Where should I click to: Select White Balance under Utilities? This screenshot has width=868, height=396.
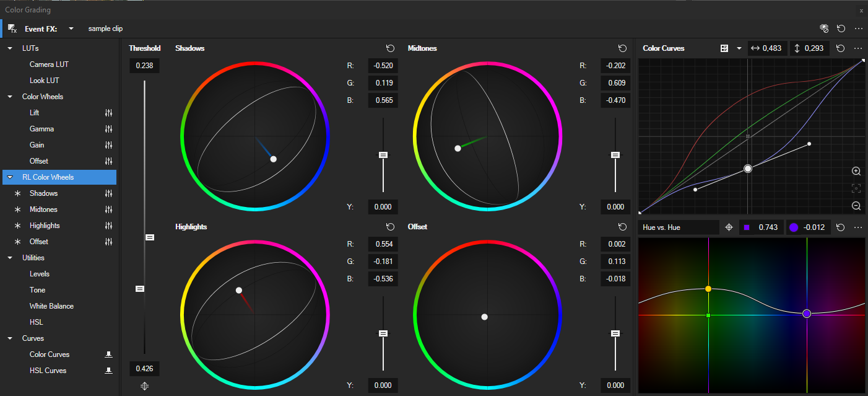51,306
